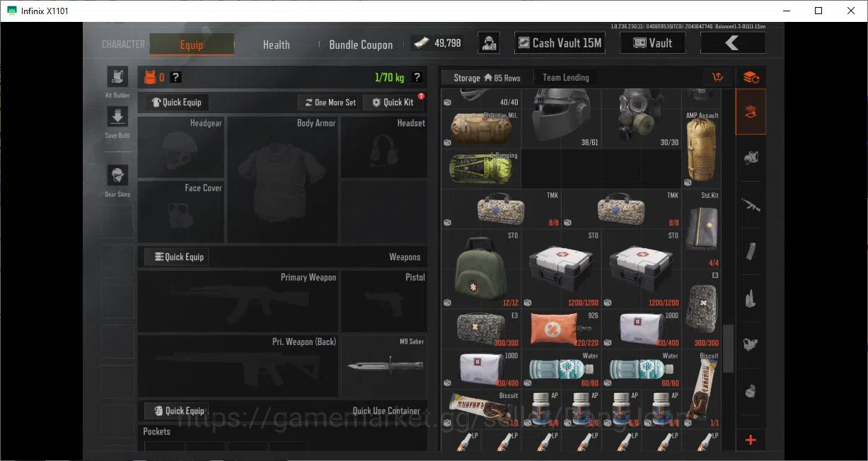Open the Vault button

pyautogui.click(x=653, y=43)
